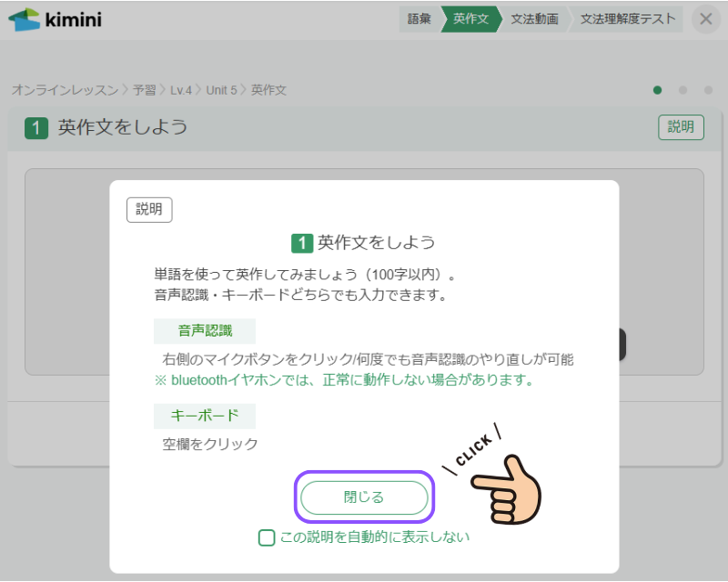This screenshot has height=582, width=728.
Task: Go back to the Unit 5 breadcrumb
Action: pos(221,90)
